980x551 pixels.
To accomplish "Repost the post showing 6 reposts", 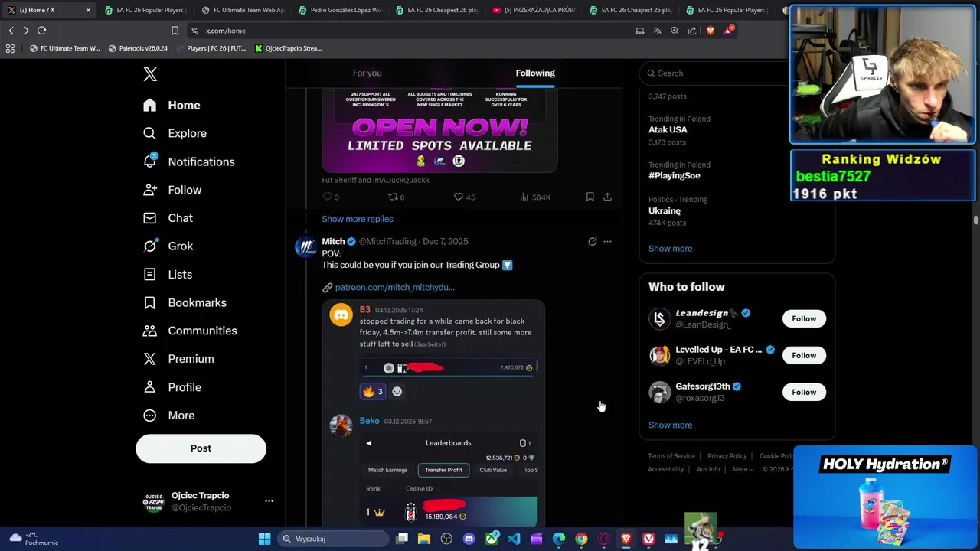I will (396, 197).
